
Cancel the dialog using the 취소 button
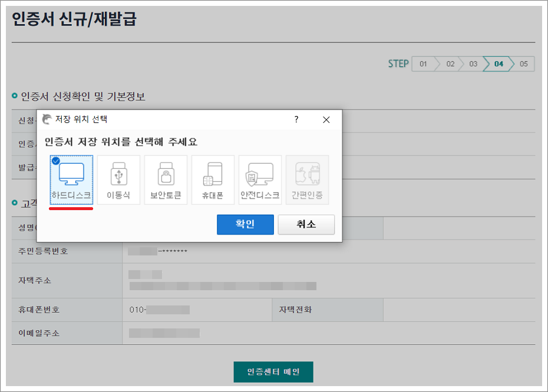tap(306, 224)
